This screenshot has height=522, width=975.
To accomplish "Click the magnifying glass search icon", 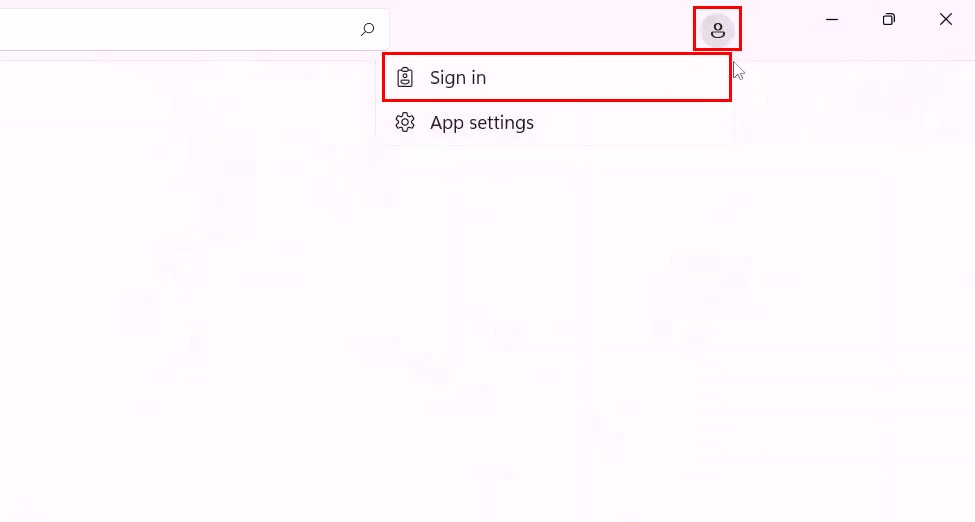I will coord(368,30).
